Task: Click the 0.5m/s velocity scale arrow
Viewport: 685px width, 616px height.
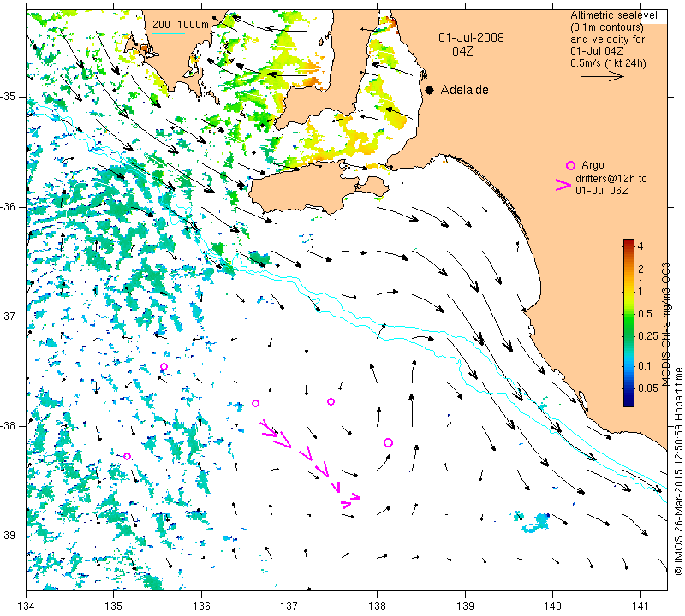Action: (x=603, y=77)
